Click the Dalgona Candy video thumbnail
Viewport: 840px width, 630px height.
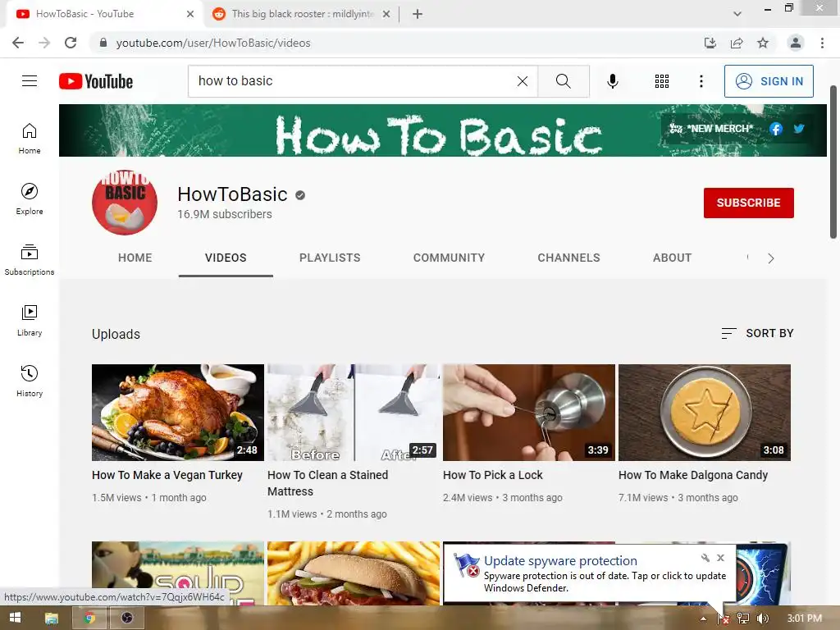(705, 413)
